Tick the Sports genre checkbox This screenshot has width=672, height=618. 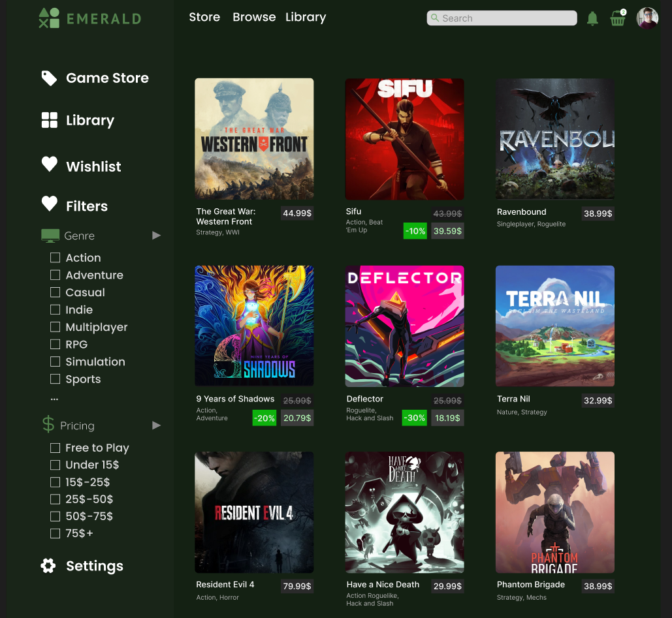pyautogui.click(x=55, y=379)
